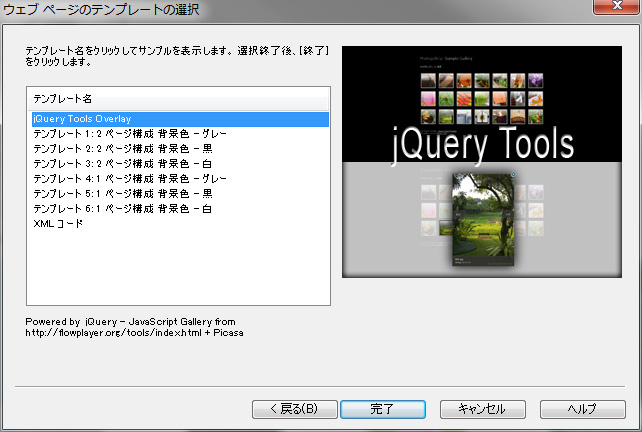Click the 完了 finish button
Screen dimensions: 642x432
pos(383,409)
